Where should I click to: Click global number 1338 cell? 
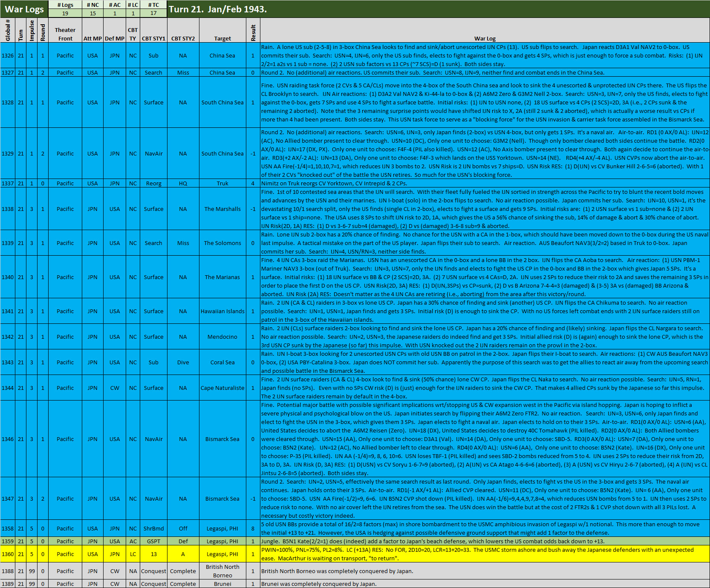(x=8, y=209)
